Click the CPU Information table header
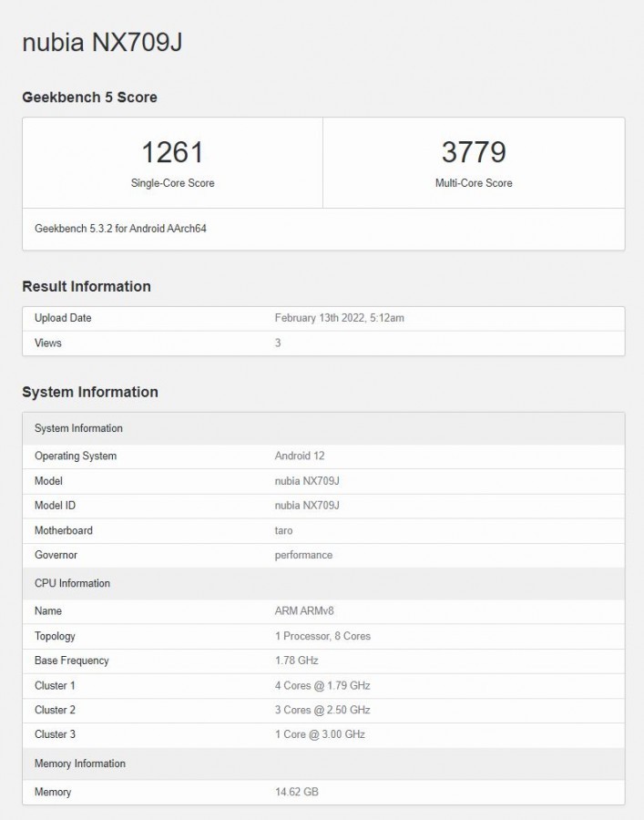The width and height of the screenshot is (644, 820). (x=72, y=583)
